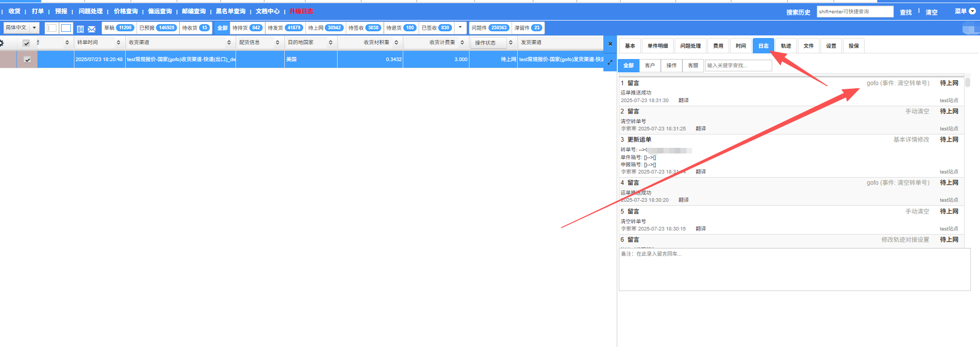Open the list view icon in the toolbar
980x347 pixels.
80,29
